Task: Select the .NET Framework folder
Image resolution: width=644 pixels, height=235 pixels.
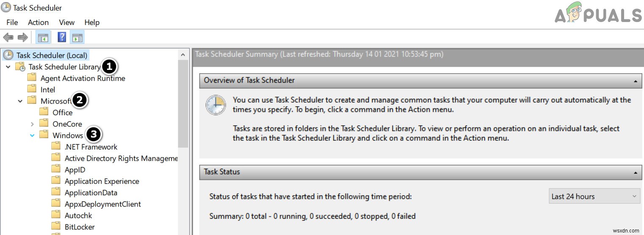Action: tap(91, 147)
